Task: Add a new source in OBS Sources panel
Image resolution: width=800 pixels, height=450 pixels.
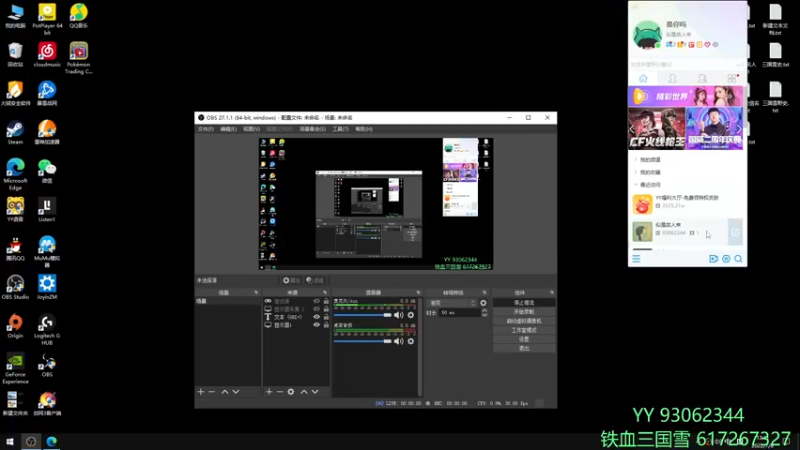Action: coord(269,392)
